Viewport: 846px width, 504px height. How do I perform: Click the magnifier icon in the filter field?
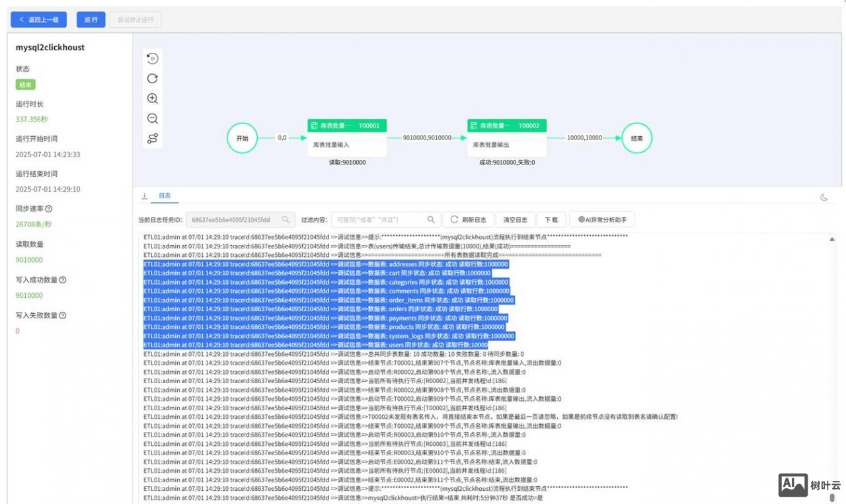click(x=430, y=219)
